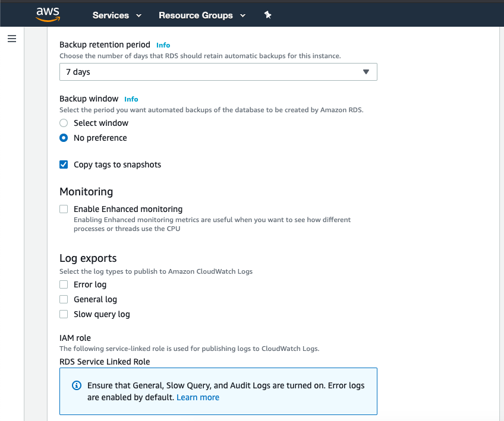Click the info circle icon in the notice box
This screenshot has width=504, height=421.
[x=77, y=385]
